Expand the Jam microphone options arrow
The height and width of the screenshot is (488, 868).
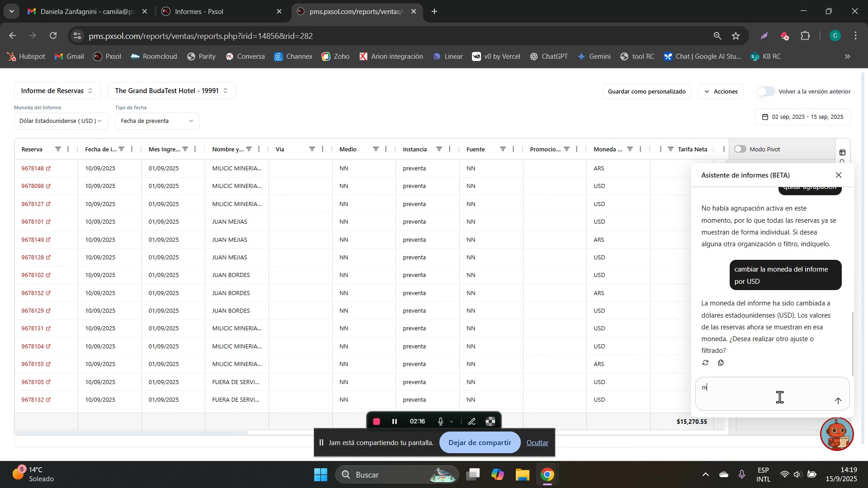pyautogui.click(x=451, y=422)
